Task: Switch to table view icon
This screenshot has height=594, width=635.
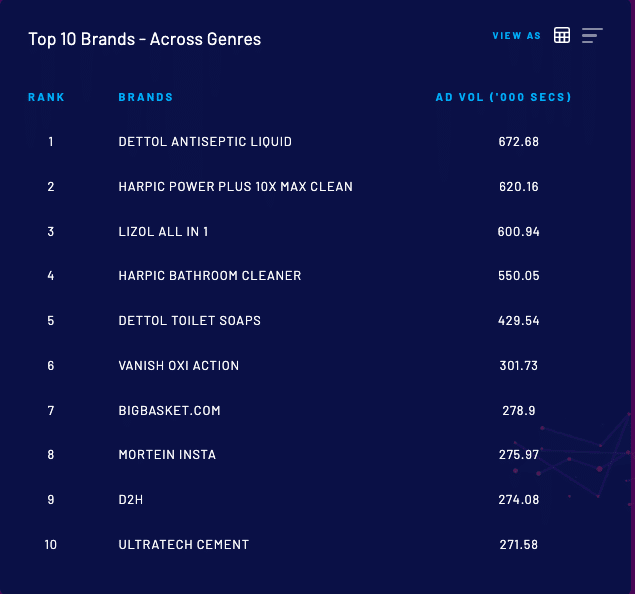Action: [x=562, y=36]
